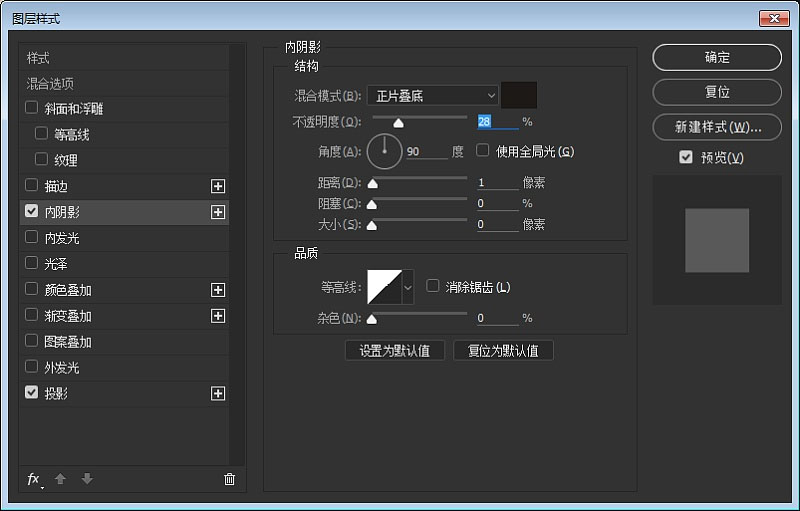Open the fx add style menu

[34, 479]
